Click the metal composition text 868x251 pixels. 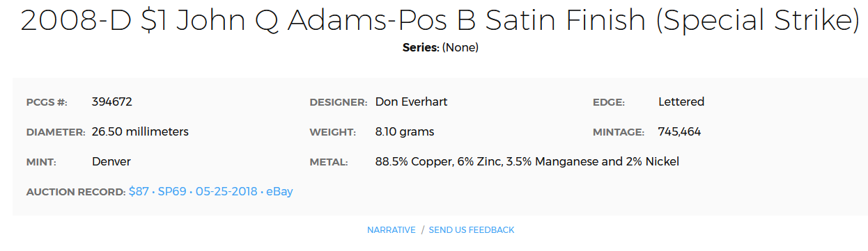click(527, 162)
